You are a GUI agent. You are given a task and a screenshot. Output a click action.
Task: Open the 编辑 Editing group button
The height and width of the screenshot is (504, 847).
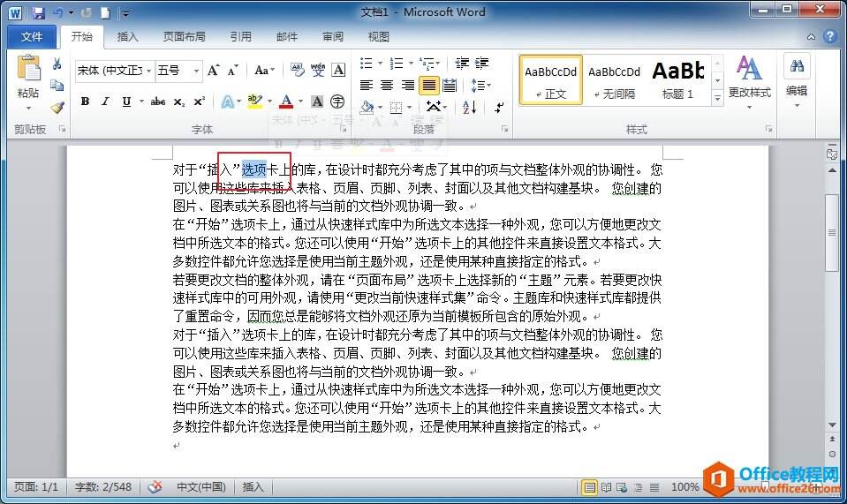click(797, 81)
